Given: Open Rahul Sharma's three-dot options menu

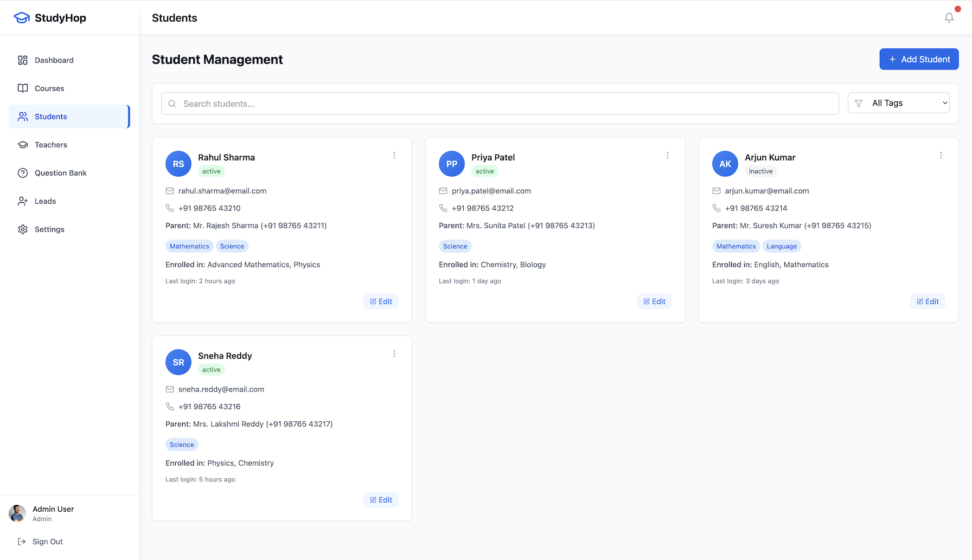Looking at the screenshot, I should pos(394,155).
